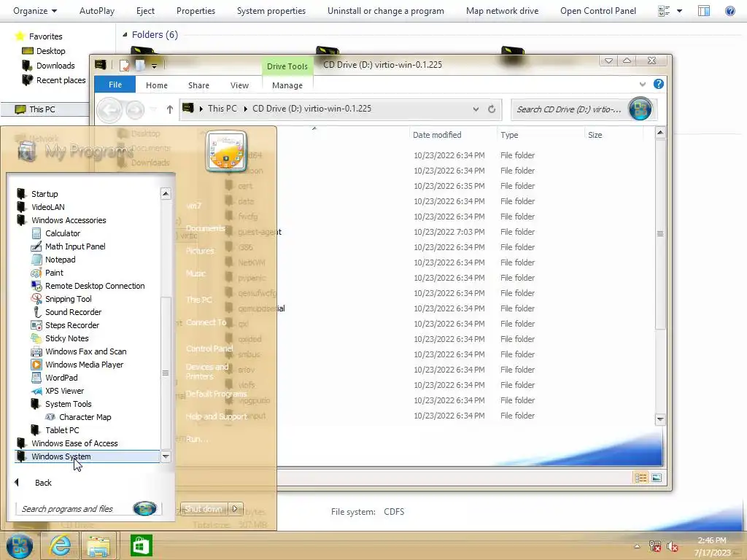Switch to the Share ribbon tab
This screenshot has height=560, width=747.
[198, 85]
